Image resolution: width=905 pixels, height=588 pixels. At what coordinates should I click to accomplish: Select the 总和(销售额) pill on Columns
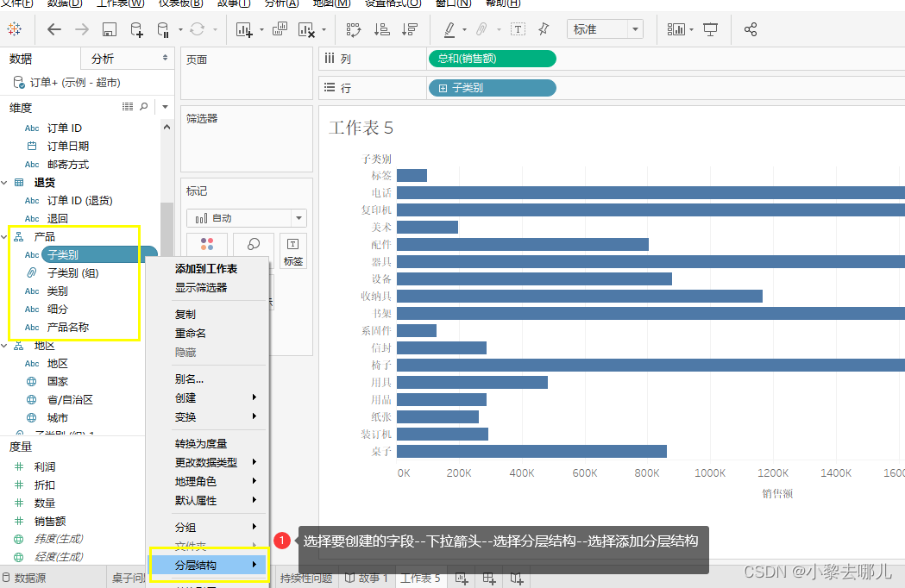click(492, 59)
